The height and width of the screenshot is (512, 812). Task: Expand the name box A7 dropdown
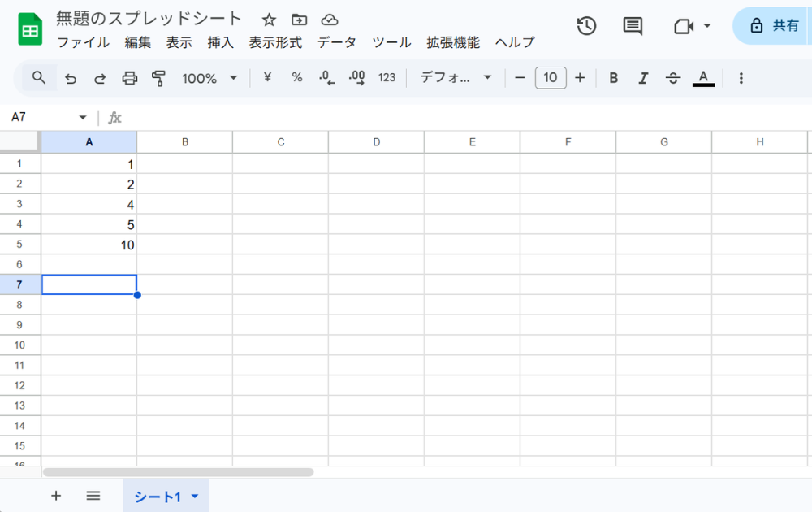point(82,118)
